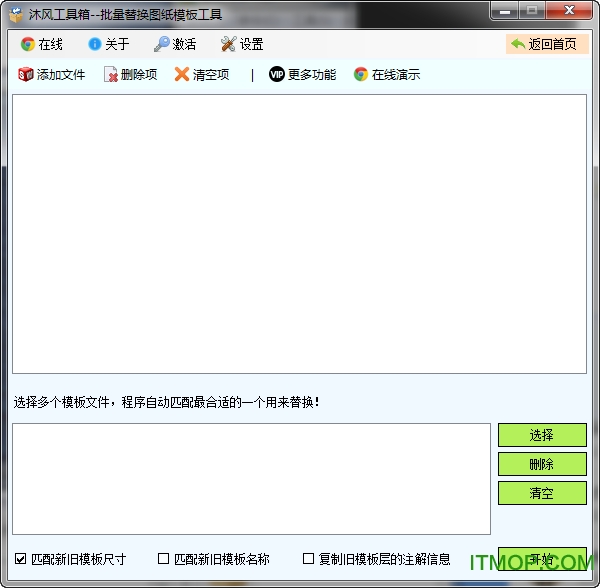
Task: Click the black VIP badge icon
Action: (277, 74)
